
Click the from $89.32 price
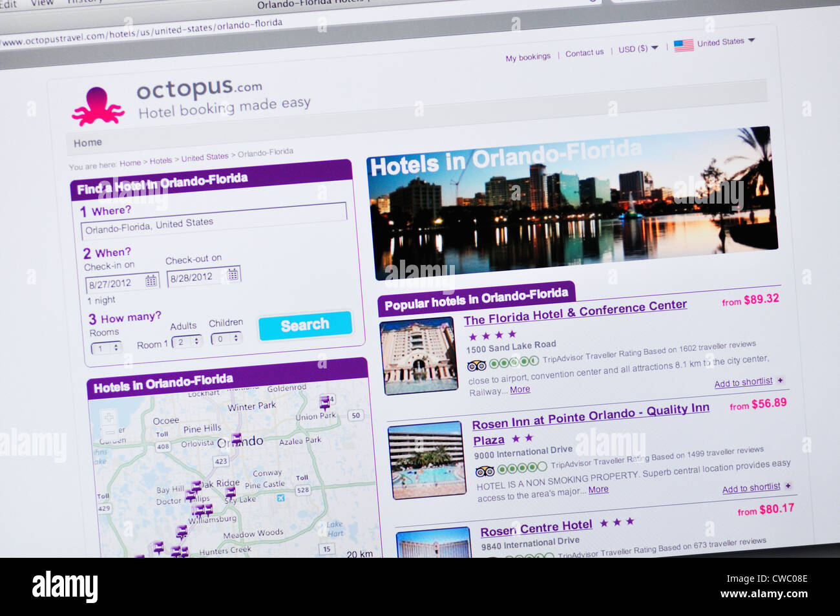point(750,300)
